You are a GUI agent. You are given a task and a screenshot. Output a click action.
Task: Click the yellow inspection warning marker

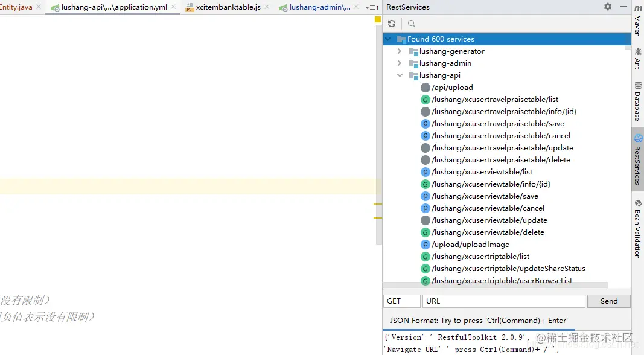pyautogui.click(x=378, y=19)
